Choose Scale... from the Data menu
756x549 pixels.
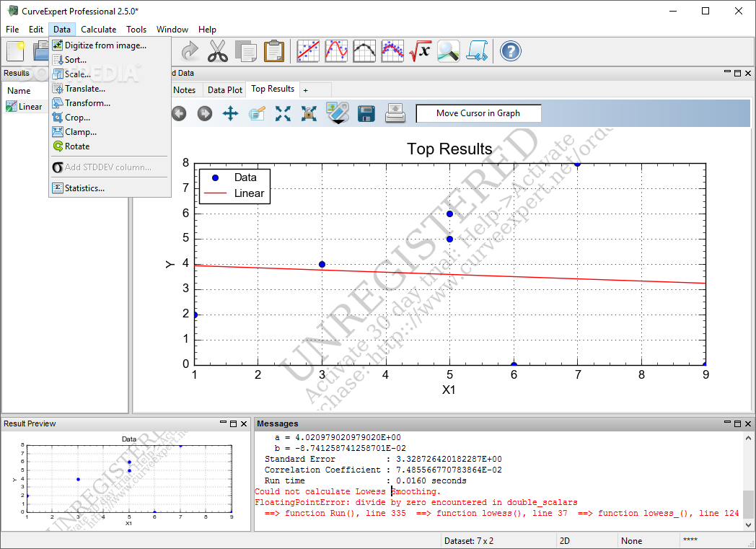tap(110, 74)
